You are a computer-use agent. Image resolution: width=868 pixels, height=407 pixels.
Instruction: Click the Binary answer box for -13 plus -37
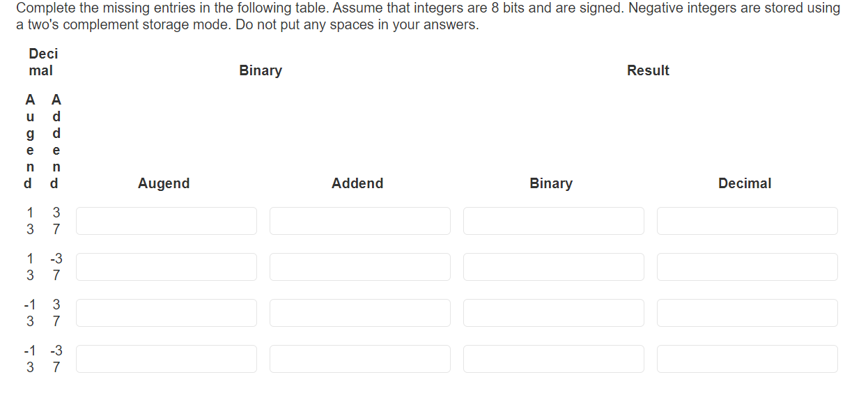point(553,358)
